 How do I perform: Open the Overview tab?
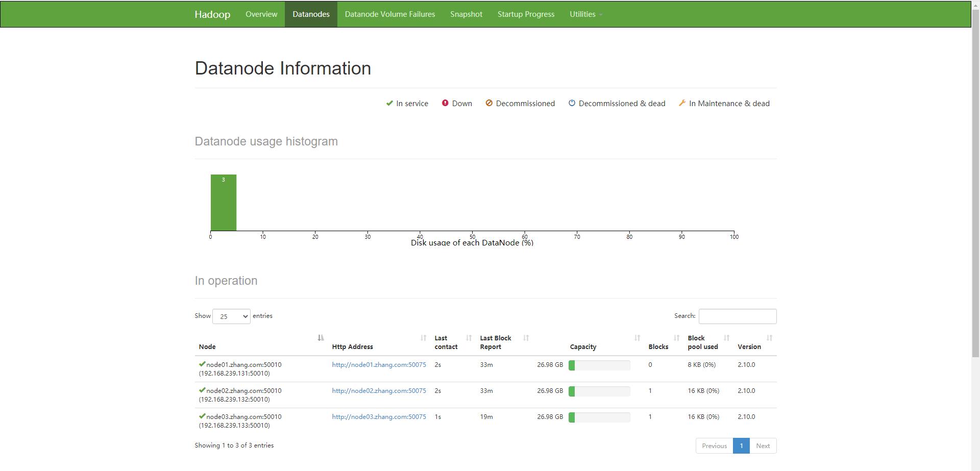click(261, 14)
